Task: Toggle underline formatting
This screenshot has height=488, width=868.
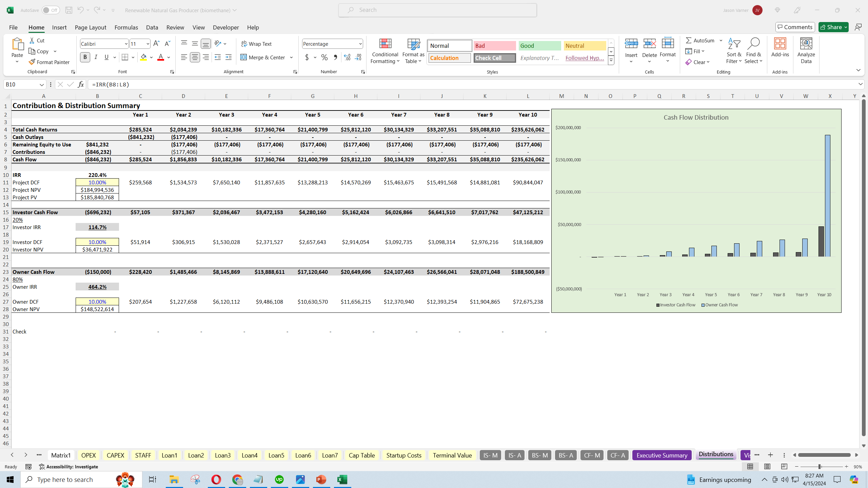Action: [106, 57]
